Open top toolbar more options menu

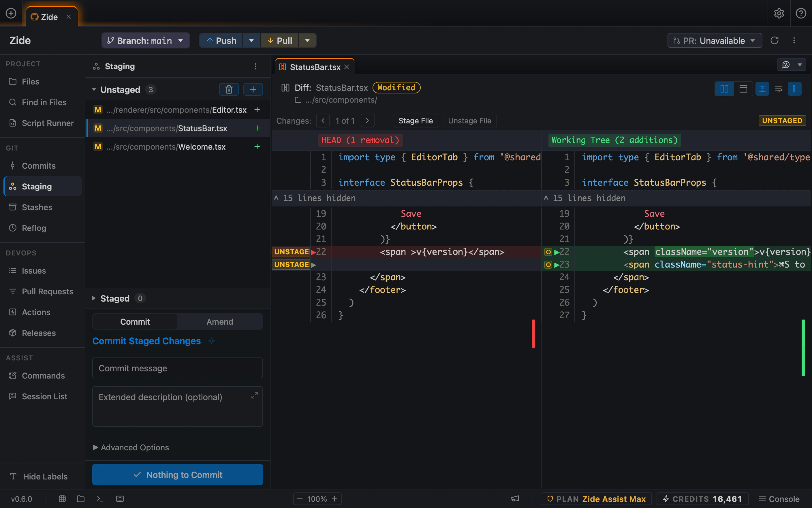[794, 41]
